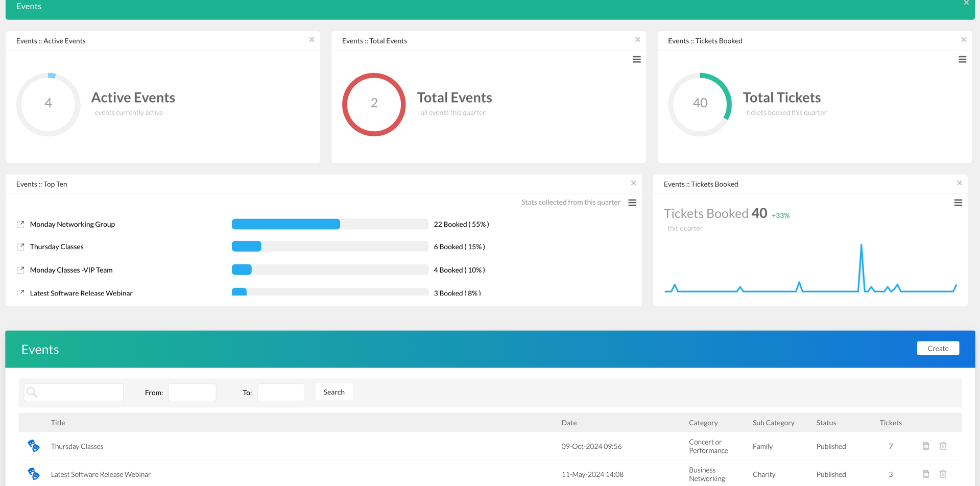Open Monday Networking Group external link icon

20,224
